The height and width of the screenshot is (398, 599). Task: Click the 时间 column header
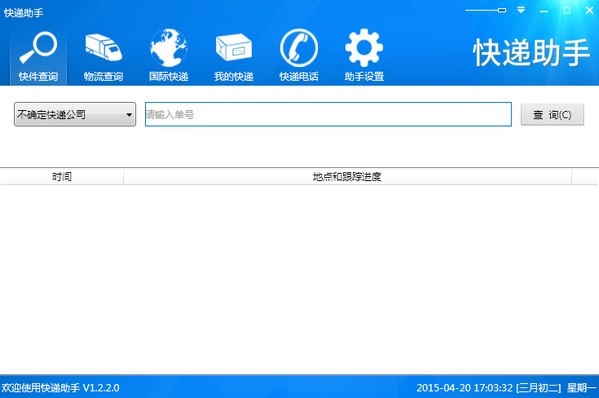coord(62,176)
